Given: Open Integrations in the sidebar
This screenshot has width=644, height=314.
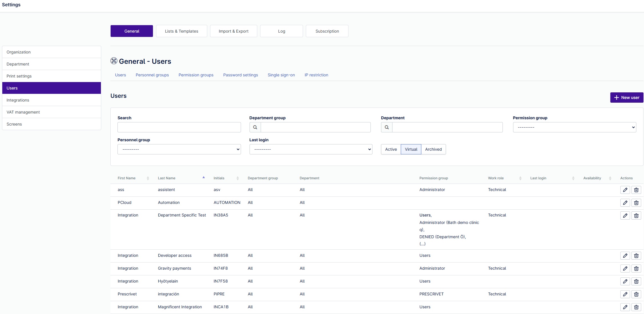Looking at the screenshot, I should (51, 100).
